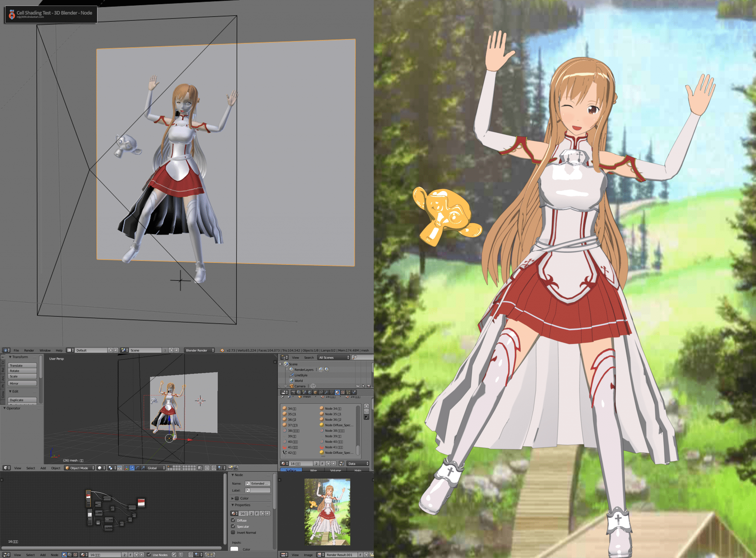Open the Object Mode dropdown in viewport header
Screen dimensions: 756x558
click(79, 468)
